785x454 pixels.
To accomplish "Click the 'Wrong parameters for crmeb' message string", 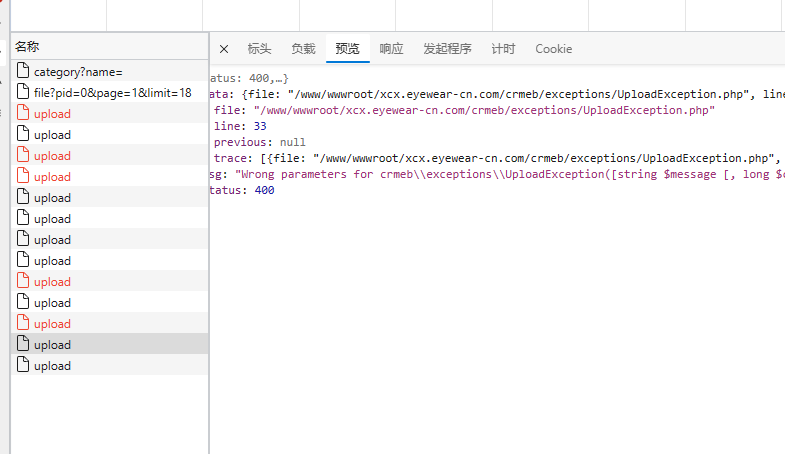I will 510,174.
